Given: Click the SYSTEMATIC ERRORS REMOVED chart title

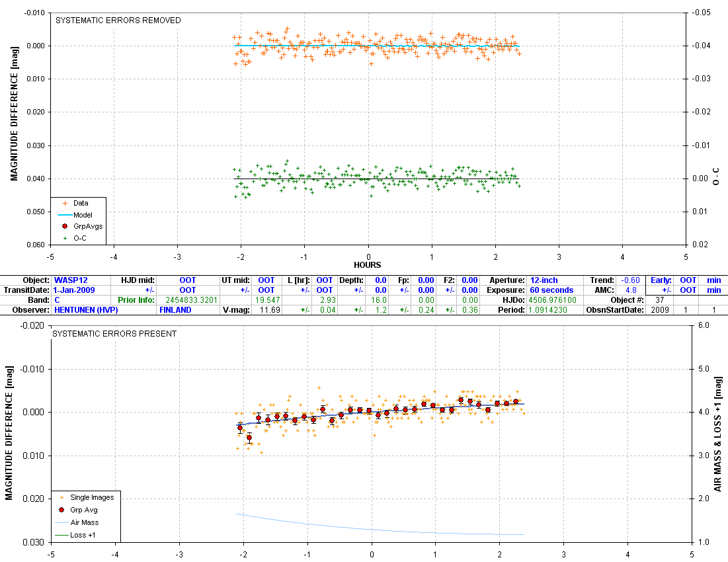Looking at the screenshot, I should [118, 20].
